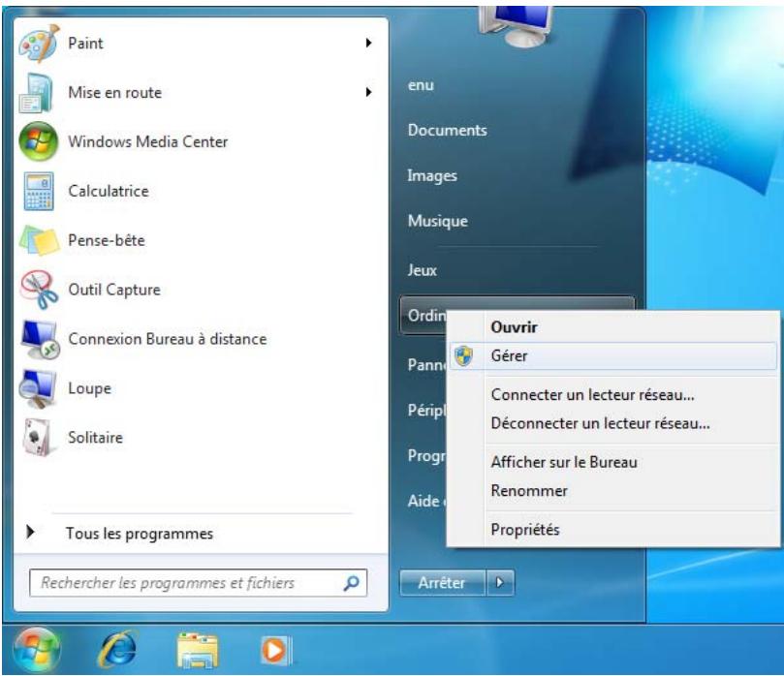
Task: Open Windows Explorer folder icon on taskbar
Action: 198,650
